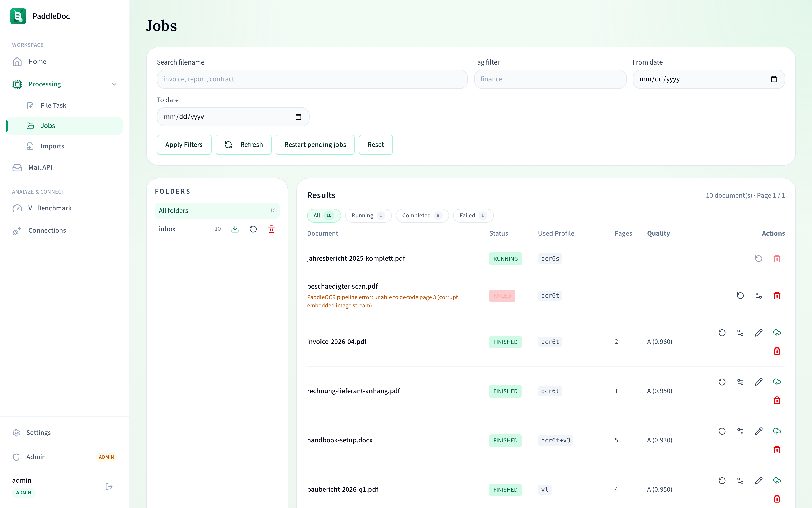This screenshot has height=508, width=812.
Task: Open options sliders for handbook-setup.docx
Action: tap(740, 431)
